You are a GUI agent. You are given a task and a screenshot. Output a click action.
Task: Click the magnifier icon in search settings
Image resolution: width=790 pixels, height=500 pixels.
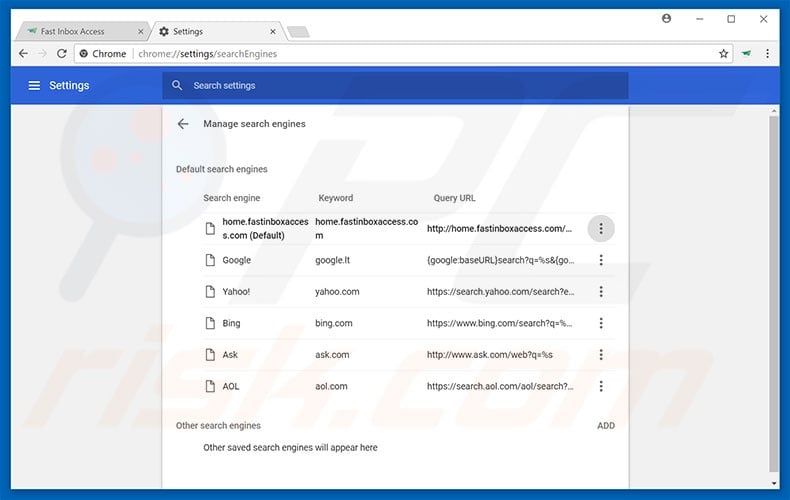177,85
